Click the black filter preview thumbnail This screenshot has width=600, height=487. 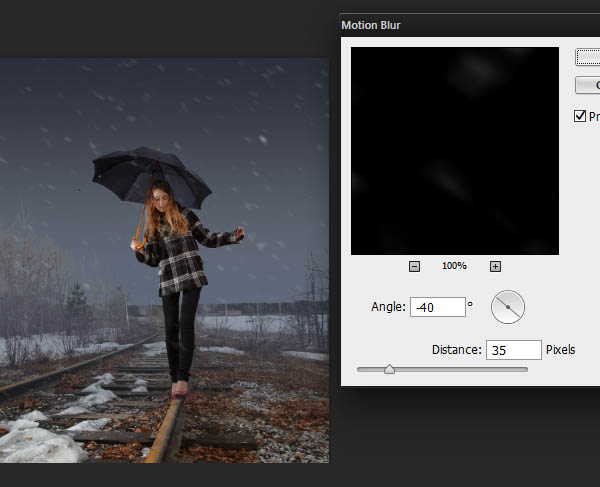pyautogui.click(x=454, y=150)
